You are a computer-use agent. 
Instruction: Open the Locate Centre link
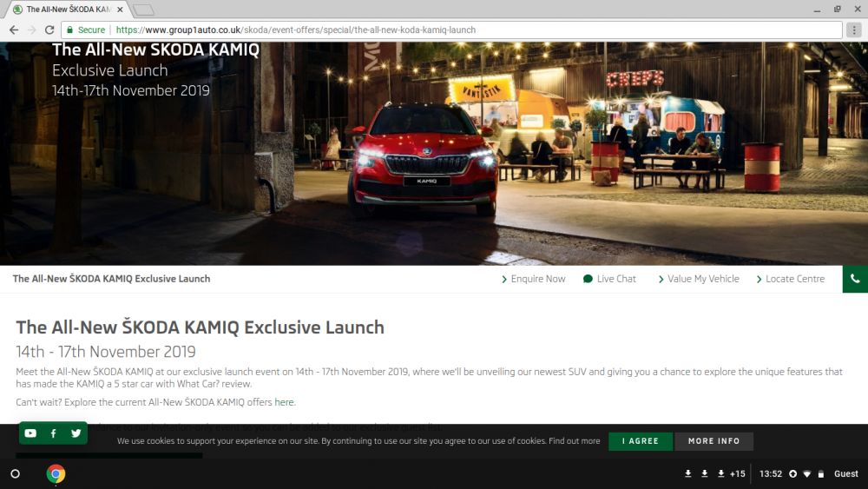[x=791, y=279]
